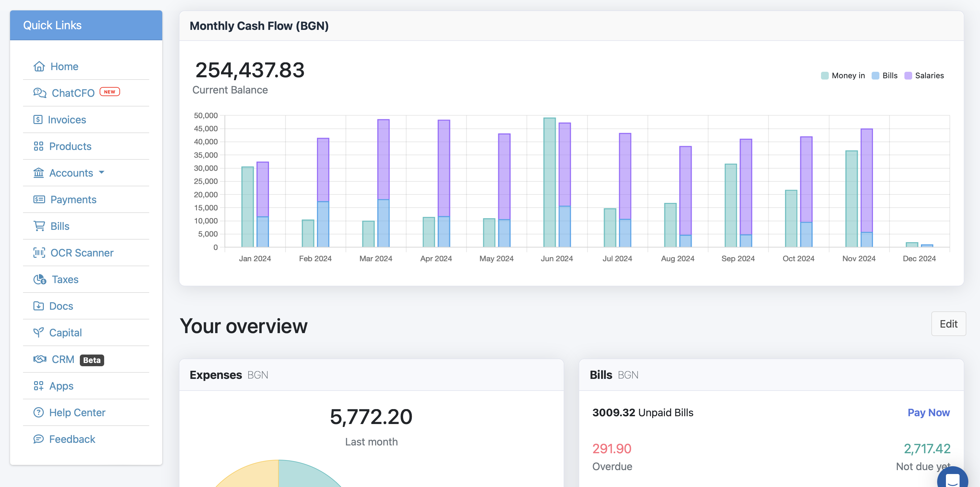Click the Feedback speech bubble icon
This screenshot has width=980, height=487.
(x=38, y=439)
